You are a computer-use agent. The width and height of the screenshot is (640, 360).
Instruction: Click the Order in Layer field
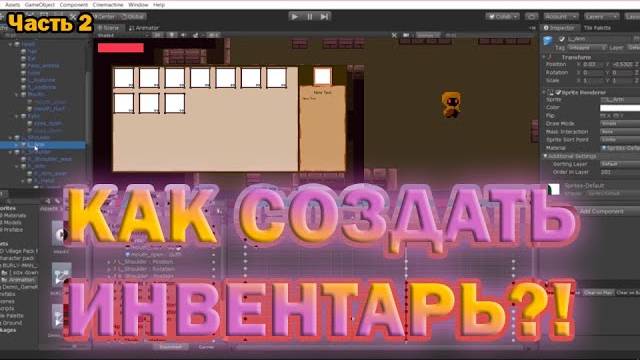[620, 173]
